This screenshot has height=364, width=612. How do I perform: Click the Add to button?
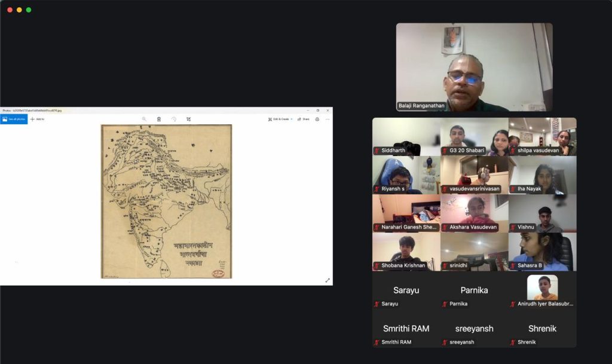point(37,119)
